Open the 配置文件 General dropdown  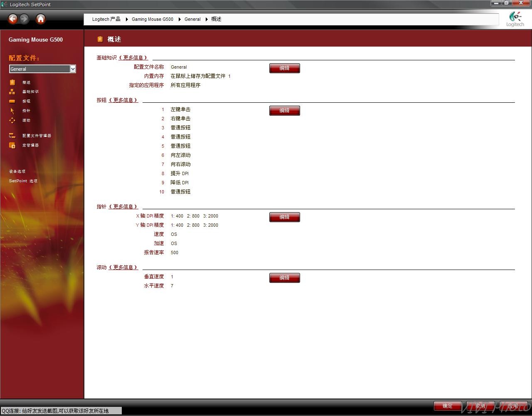42,69
